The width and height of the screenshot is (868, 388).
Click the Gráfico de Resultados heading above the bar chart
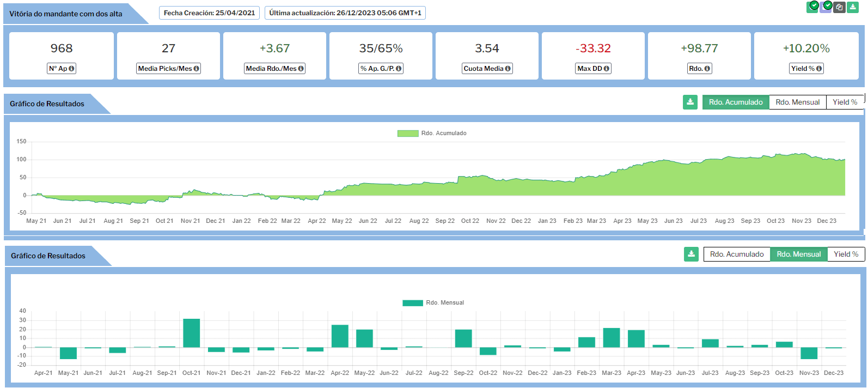[x=48, y=256]
